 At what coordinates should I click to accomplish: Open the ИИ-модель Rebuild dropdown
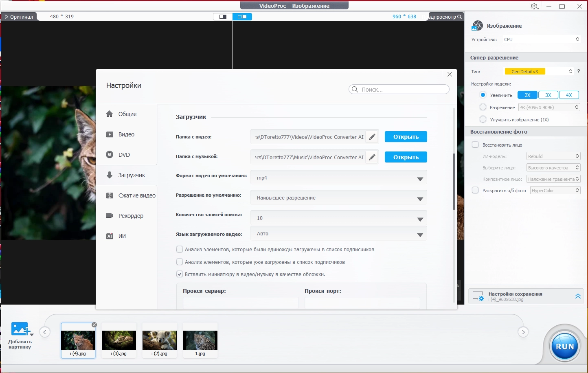(x=553, y=156)
